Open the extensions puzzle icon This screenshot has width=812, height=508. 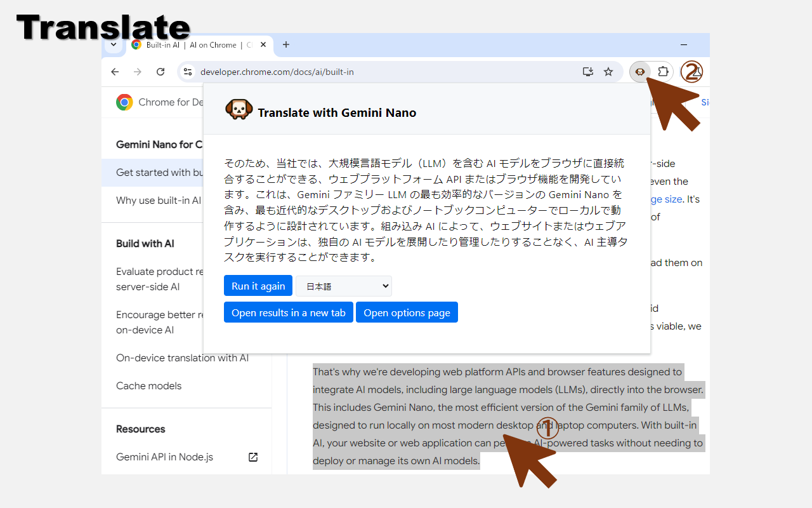coord(663,72)
